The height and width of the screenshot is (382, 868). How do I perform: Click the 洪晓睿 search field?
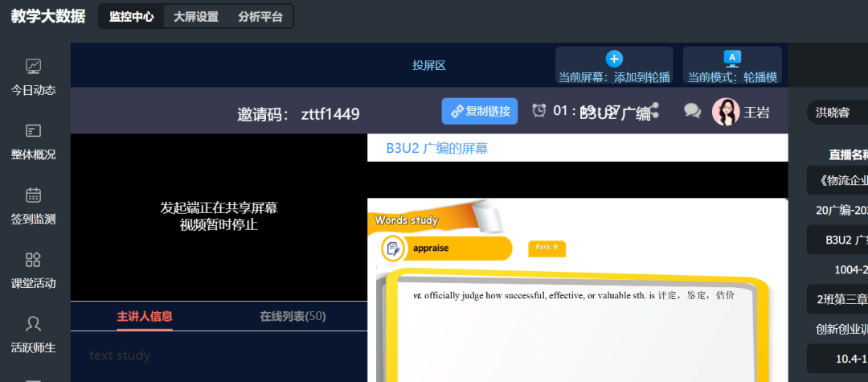(836, 112)
